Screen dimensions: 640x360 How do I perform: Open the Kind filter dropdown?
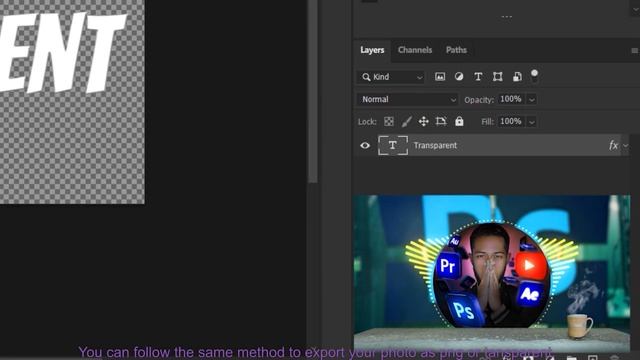tap(391, 77)
